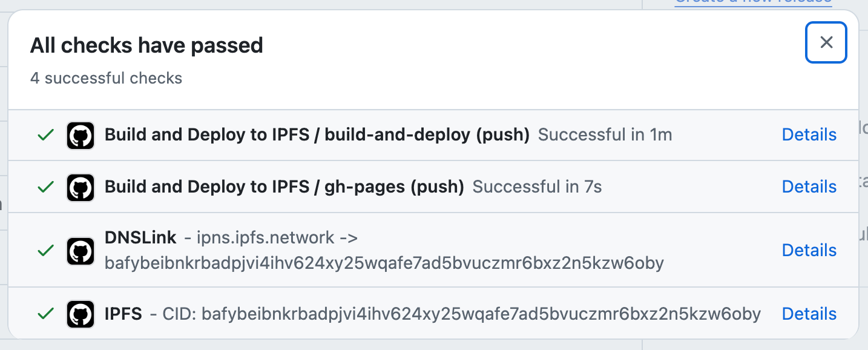Click the GitHub Actions icon for build-and-deploy check
The height and width of the screenshot is (350, 868).
tap(79, 135)
